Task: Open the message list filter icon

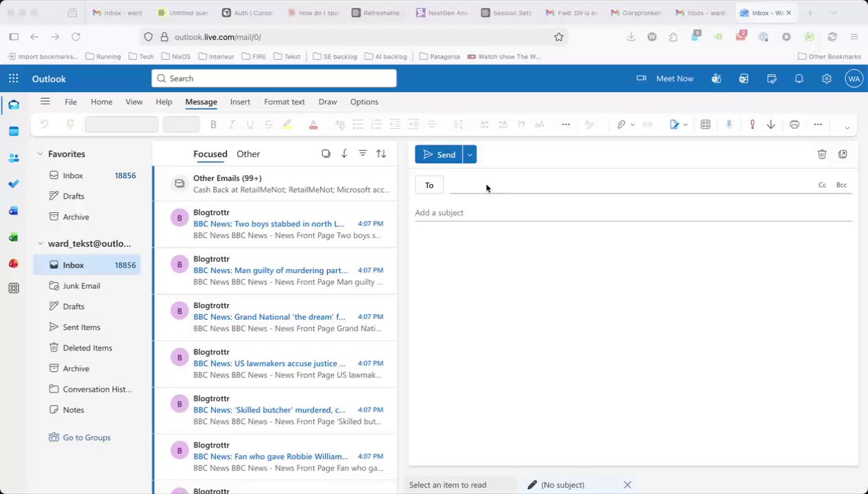Action: click(x=363, y=154)
